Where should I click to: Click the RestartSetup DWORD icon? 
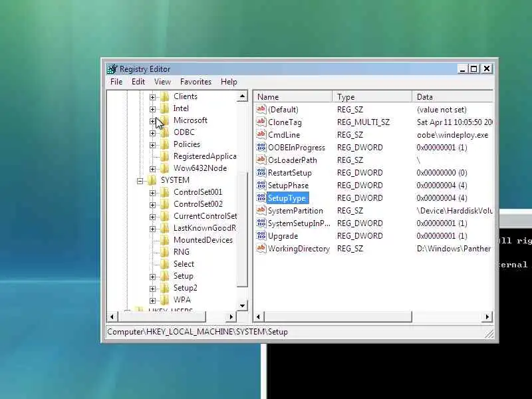click(261, 172)
